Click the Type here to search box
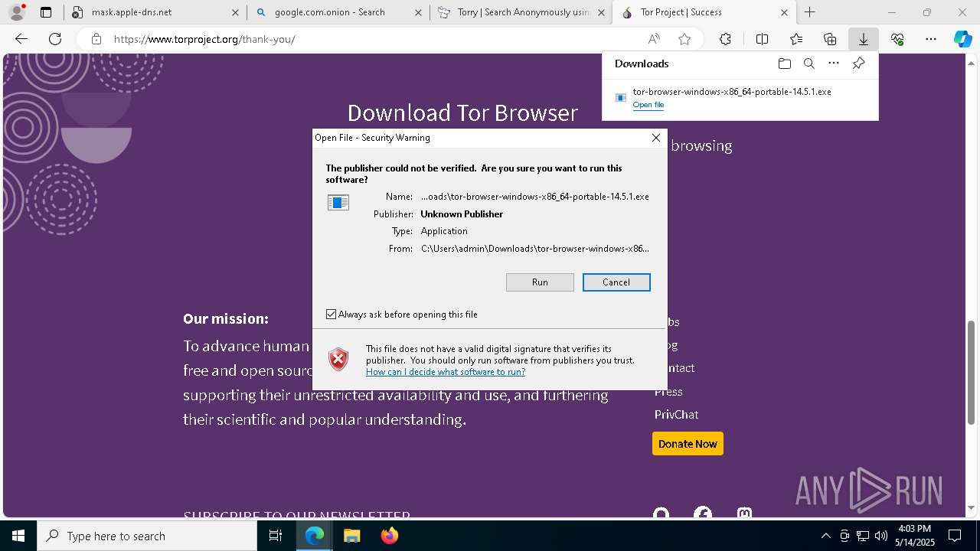The width and height of the screenshot is (980, 551). (x=147, y=536)
